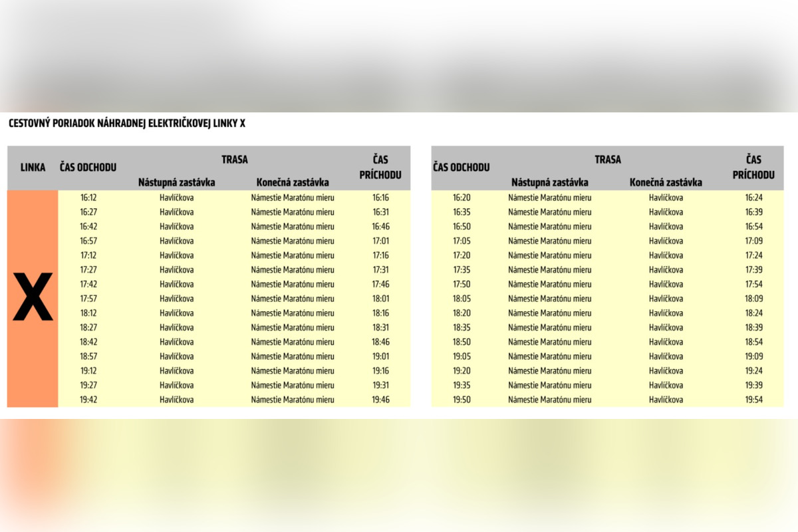
Task: Select the timetable title for replacement tram line X
Action: (127, 124)
